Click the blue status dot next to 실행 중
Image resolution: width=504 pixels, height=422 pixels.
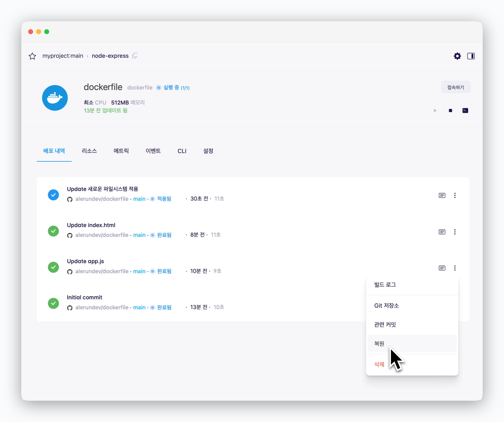[159, 88]
